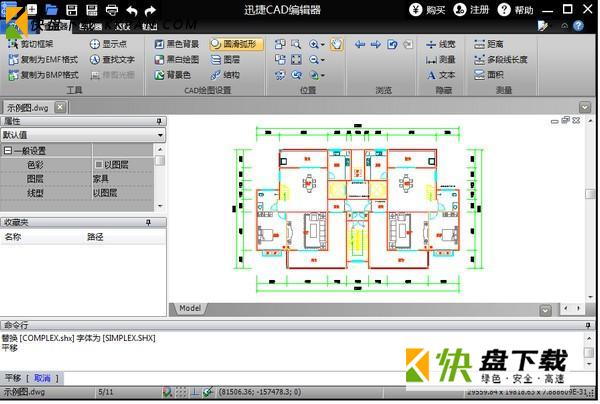
Task: Pin toggle on the 属性 panel header
Action: (x=159, y=121)
